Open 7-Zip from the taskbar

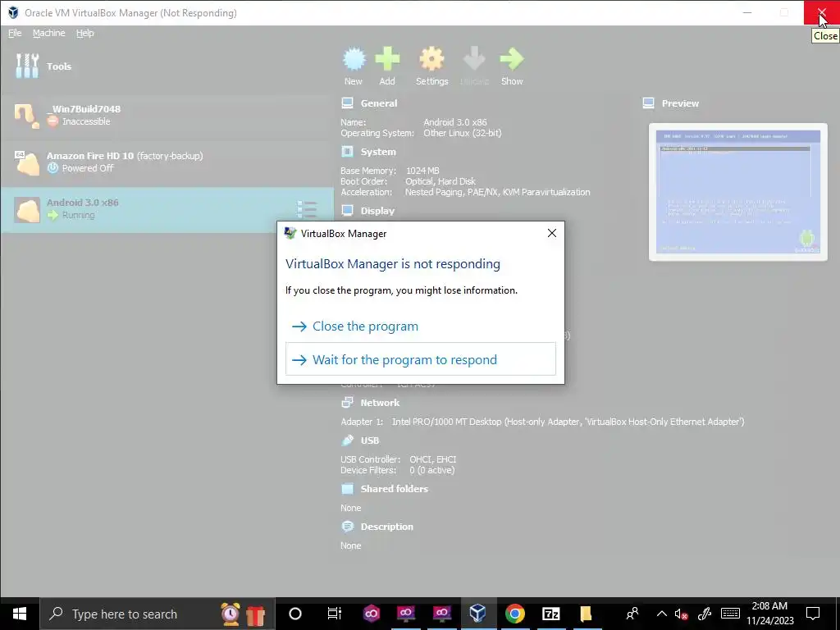[x=550, y=614]
